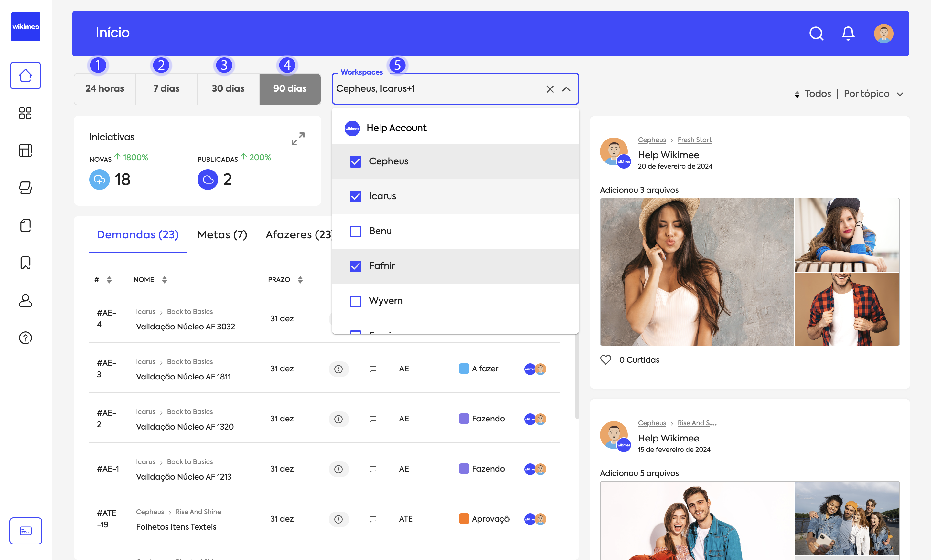Image resolution: width=931 pixels, height=560 pixels.
Task: Check the Benu workspace checkbox
Action: click(355, 231)
